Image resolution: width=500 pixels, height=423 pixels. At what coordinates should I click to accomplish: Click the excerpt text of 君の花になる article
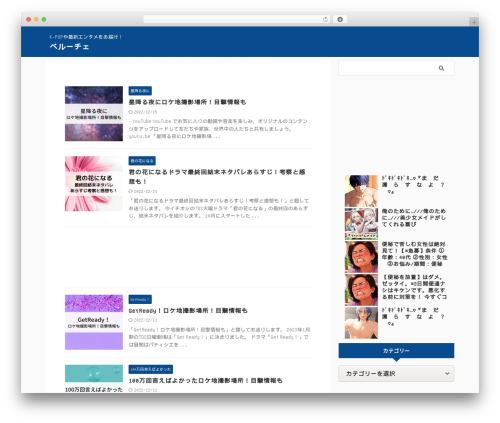(219, 208)
